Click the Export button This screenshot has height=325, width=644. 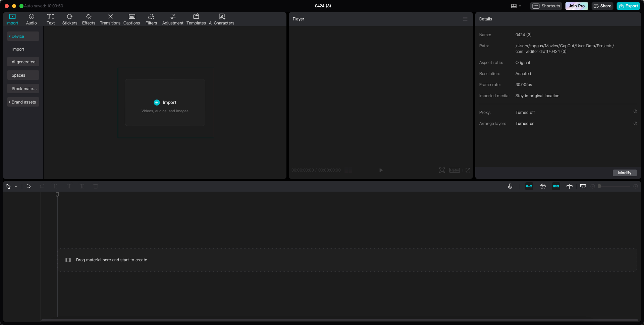pos(628,6)
